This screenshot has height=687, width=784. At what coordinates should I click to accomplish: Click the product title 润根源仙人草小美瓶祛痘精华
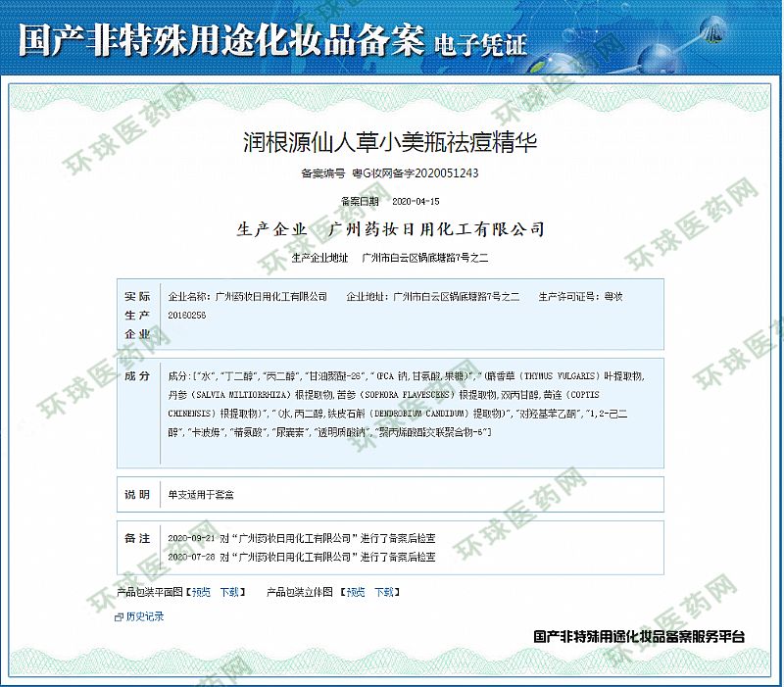[390, 142]
